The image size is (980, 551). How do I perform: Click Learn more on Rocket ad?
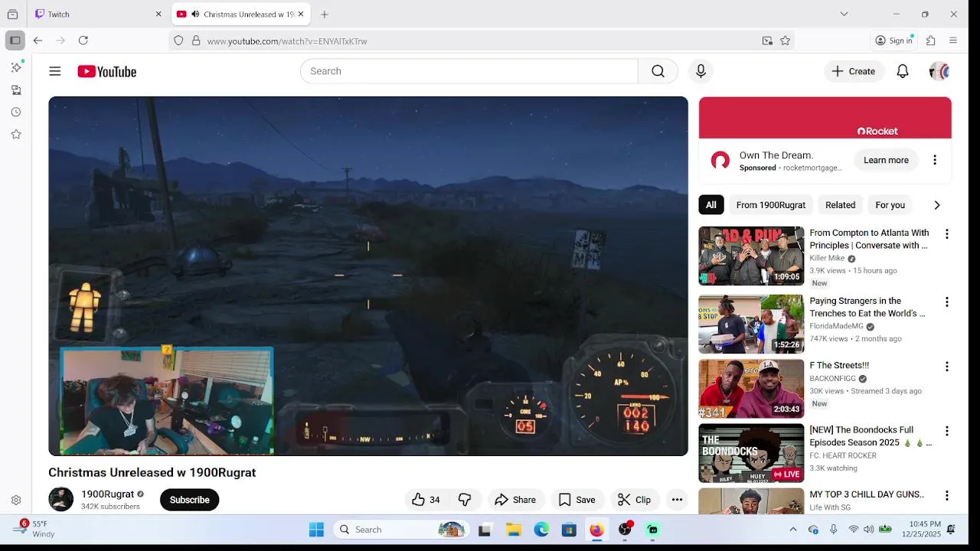point(886,160)
